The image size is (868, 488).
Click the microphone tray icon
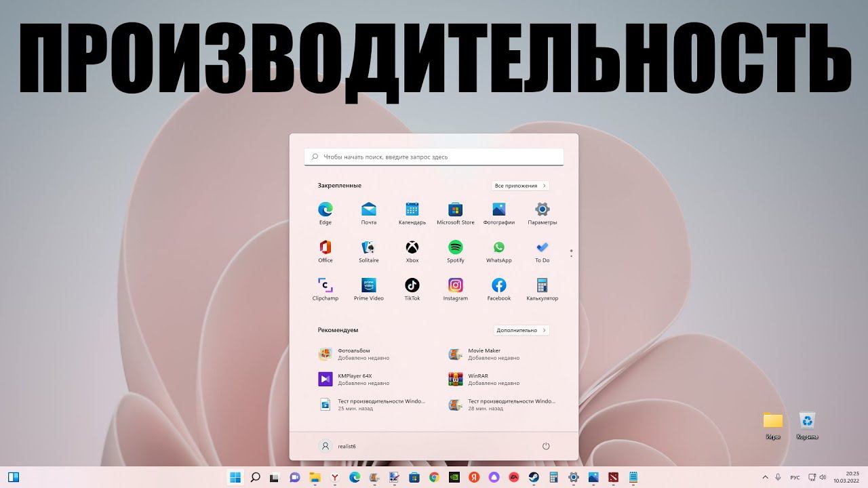click(778, 477)
